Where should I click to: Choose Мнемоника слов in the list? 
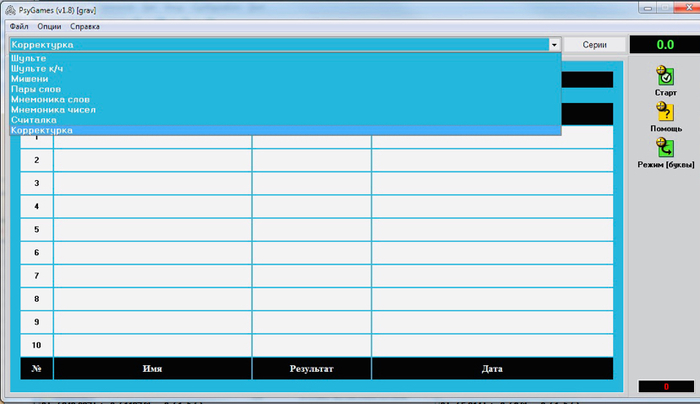coord(49,100)
